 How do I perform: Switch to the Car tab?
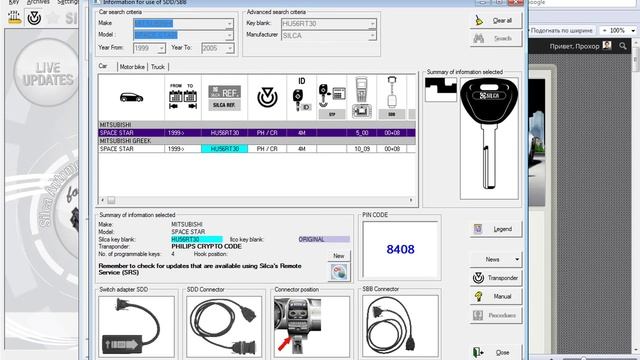tap(102, 66)
